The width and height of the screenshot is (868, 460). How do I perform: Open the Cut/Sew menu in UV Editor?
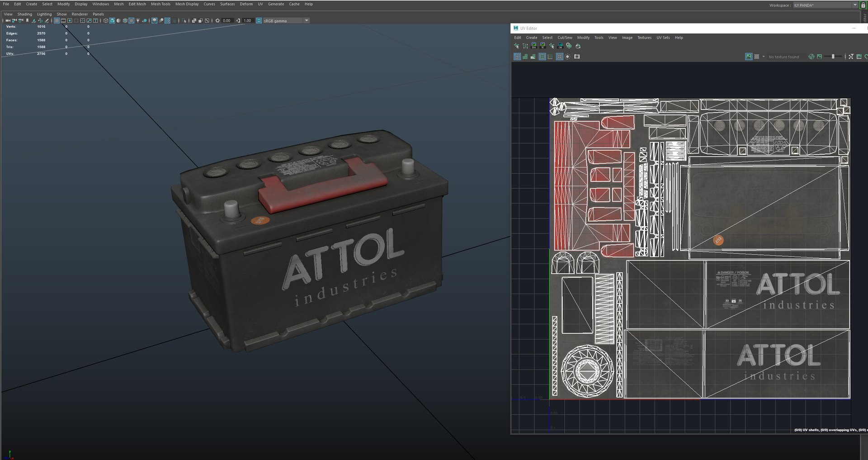click(x=565, y=38)
